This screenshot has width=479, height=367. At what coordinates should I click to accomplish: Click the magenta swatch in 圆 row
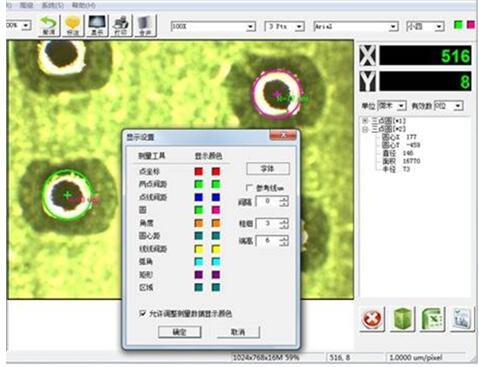[x=216, y=210]
